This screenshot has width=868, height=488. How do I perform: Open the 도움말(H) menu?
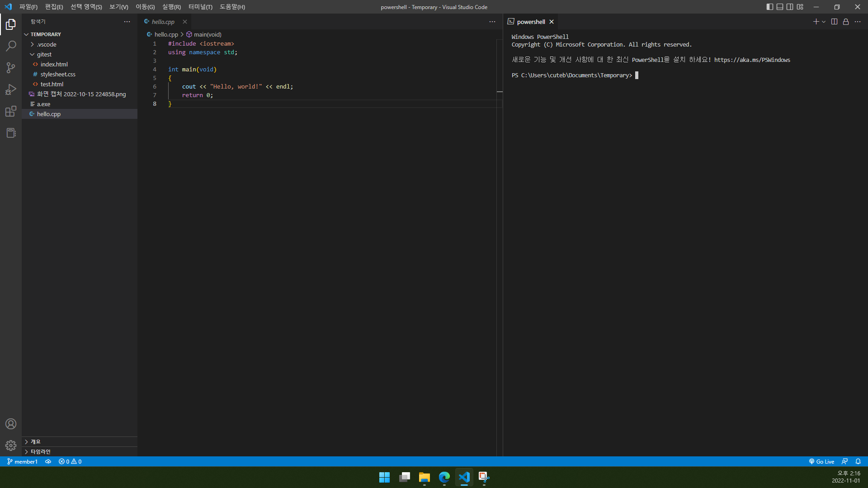coord(232,7)
